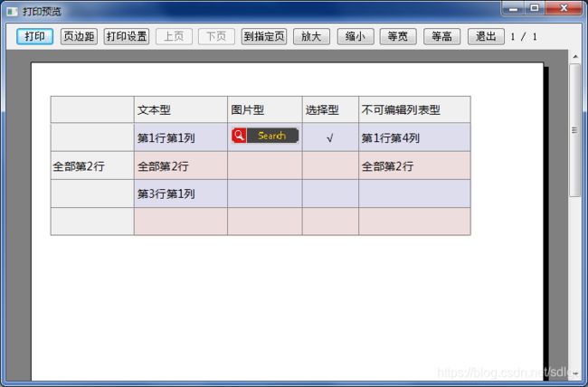Click the scrollbar up arrow
This screenshot has width=588, height=387.
coord(575,56)
